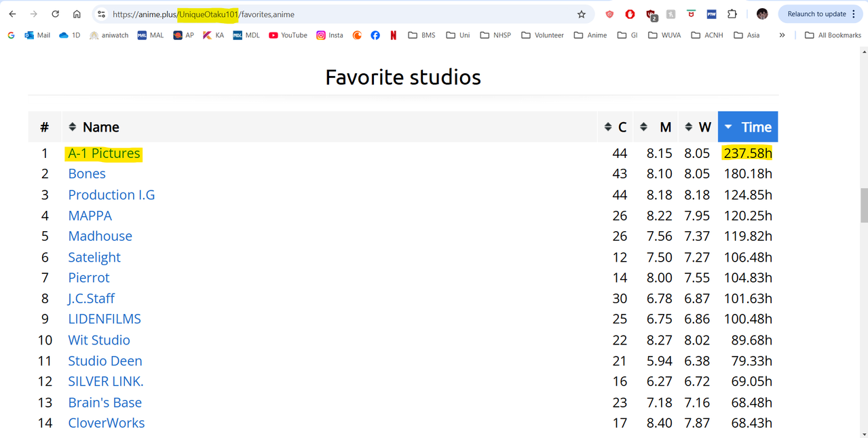The width and height of the screenshot is (868, 438).
Task: Open the browser home page
Action: [77, 14]
